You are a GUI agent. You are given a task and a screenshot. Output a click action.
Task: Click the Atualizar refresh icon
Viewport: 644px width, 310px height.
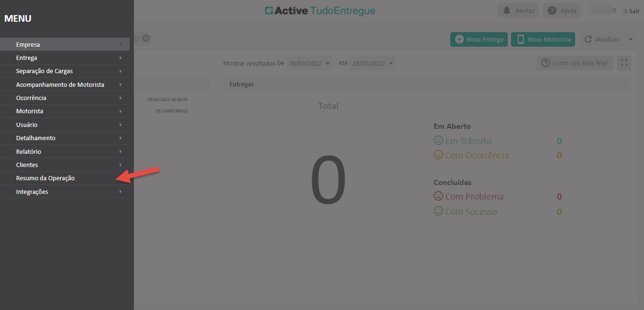588,39
